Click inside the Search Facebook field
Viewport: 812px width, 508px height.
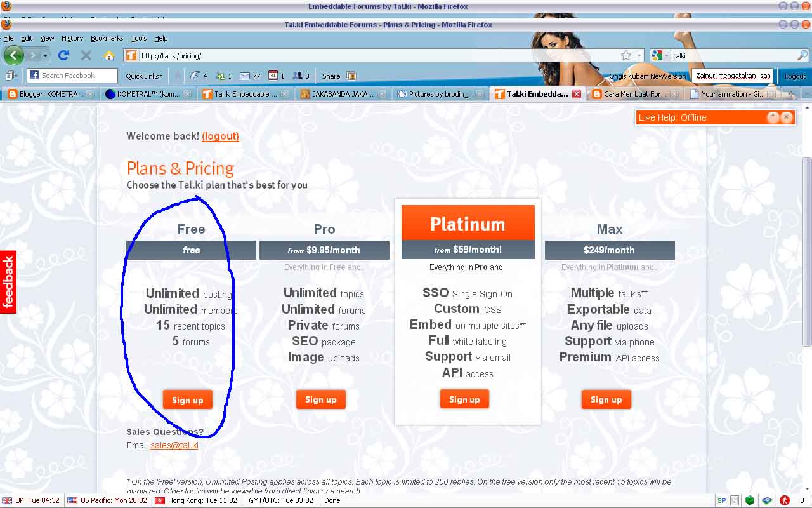point(72,76)
